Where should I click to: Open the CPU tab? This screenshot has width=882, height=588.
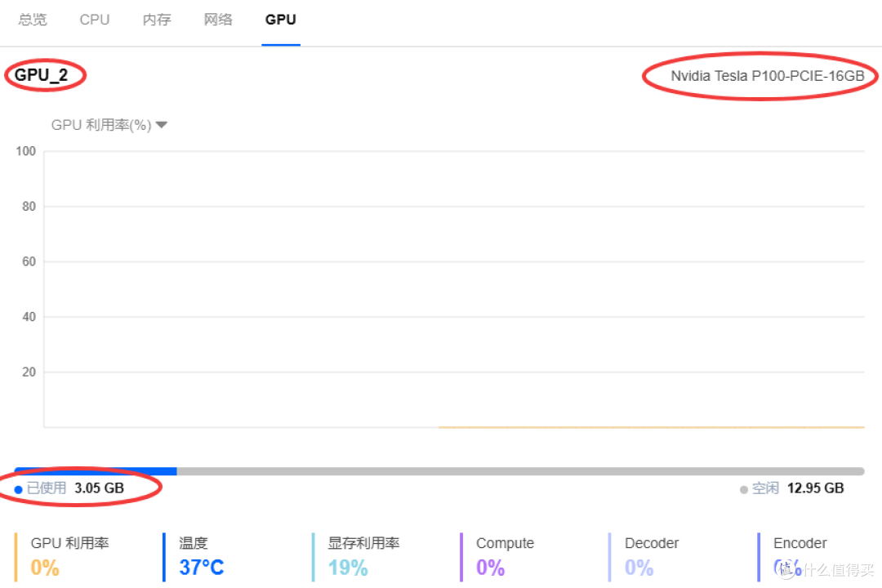pyautogui.click(x=95, y=20)
